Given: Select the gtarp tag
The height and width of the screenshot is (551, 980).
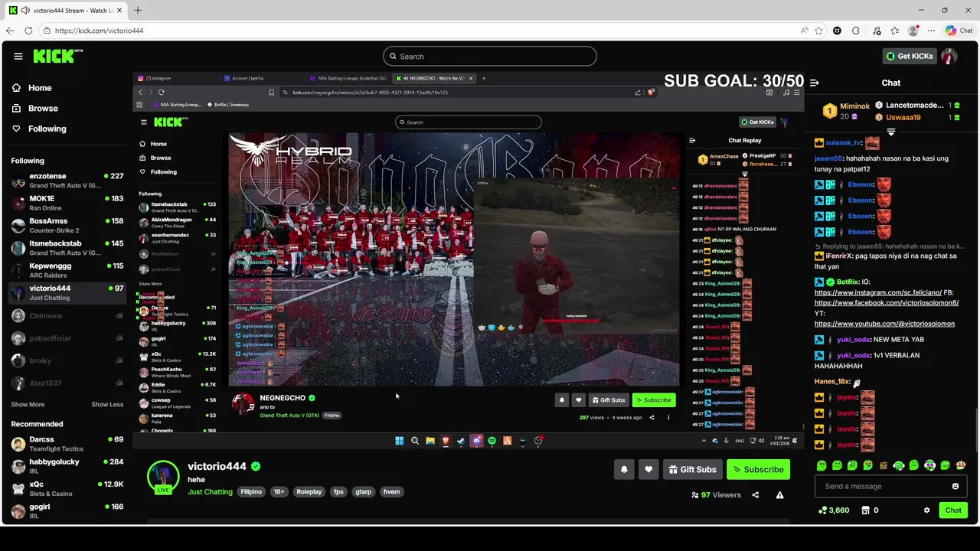Looking at the screenshot, I should 364,492.
